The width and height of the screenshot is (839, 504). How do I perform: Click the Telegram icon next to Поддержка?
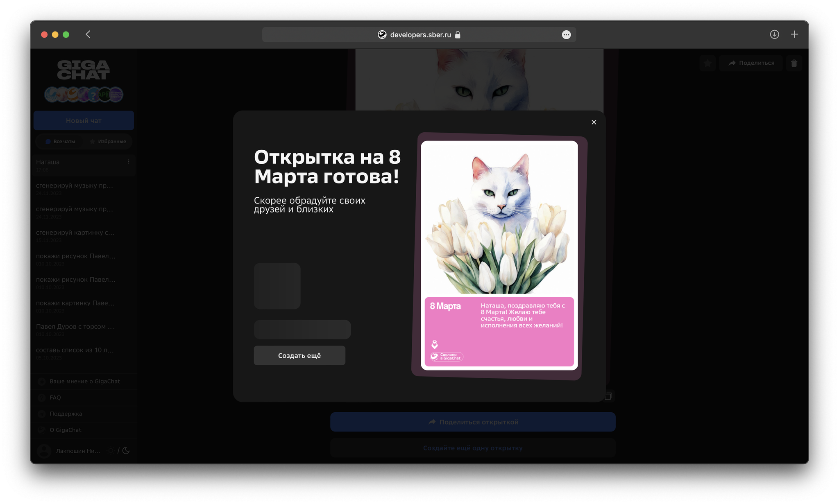click(x=41, y=414)
